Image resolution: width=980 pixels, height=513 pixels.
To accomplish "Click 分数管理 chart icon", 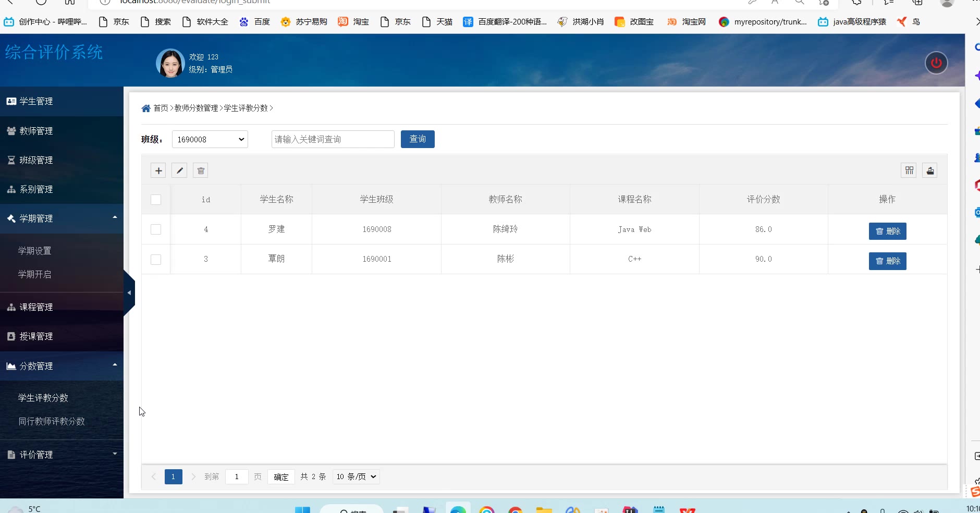I will pos(11,366).
